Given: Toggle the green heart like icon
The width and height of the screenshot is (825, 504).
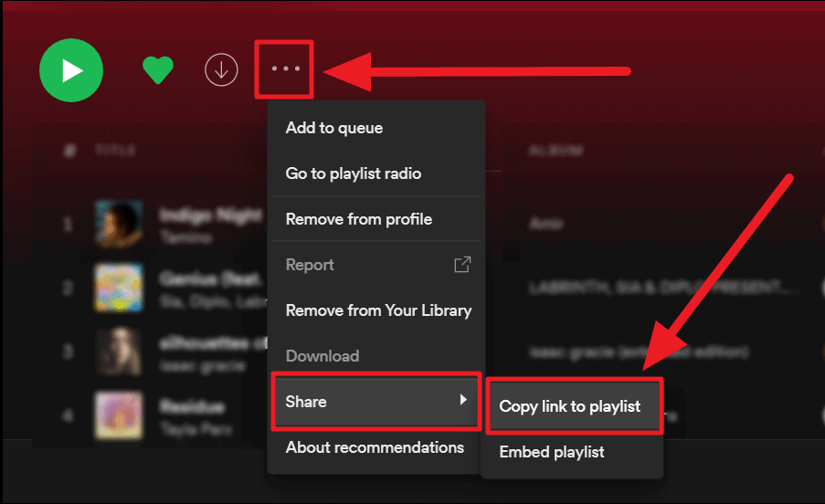Looking at the screenshot, I should click(x=158, y=70).
